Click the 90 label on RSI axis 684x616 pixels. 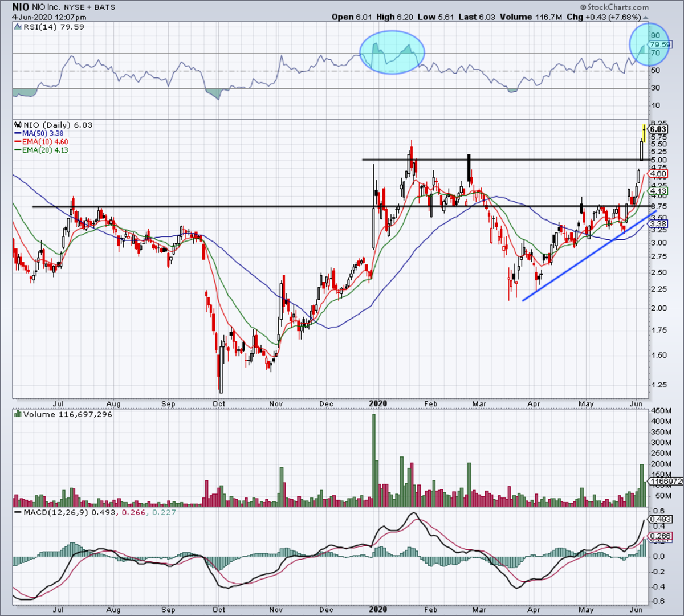click(655, 35)
